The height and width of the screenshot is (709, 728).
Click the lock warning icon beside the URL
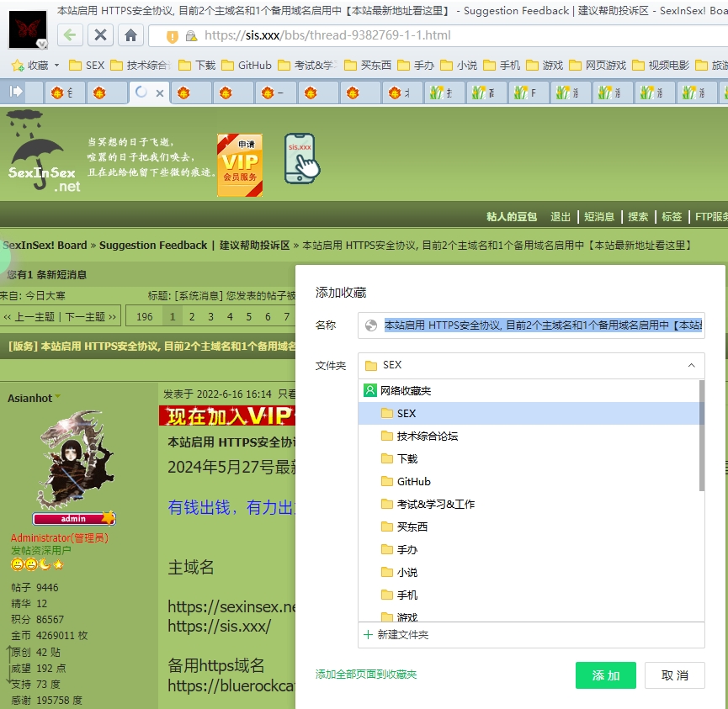(x=191, y=35)
